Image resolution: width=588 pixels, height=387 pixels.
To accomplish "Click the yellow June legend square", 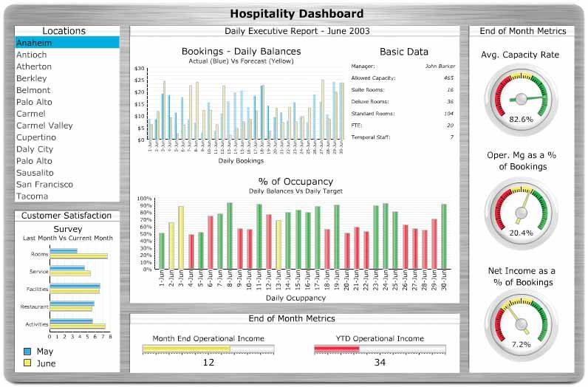I will (x=27, y=363).
